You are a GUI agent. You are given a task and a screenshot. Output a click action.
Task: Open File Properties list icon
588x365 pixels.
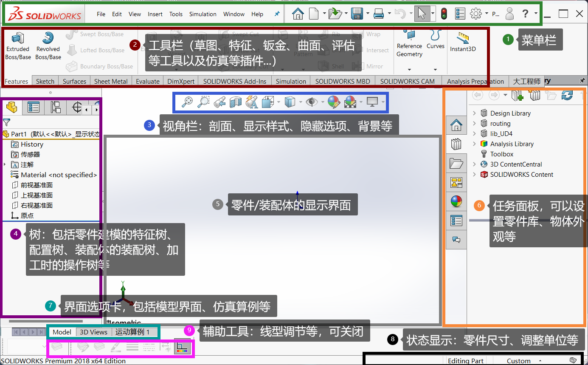(460, 14)
